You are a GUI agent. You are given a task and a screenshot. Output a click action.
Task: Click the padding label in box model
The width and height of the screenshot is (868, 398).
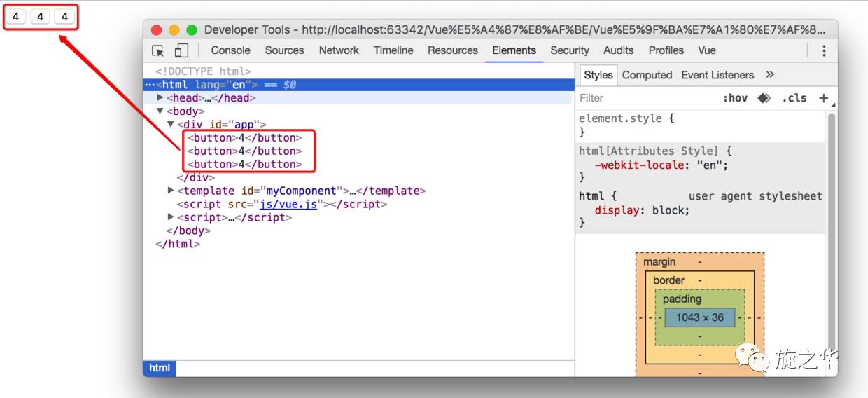(x=682, y=299)
